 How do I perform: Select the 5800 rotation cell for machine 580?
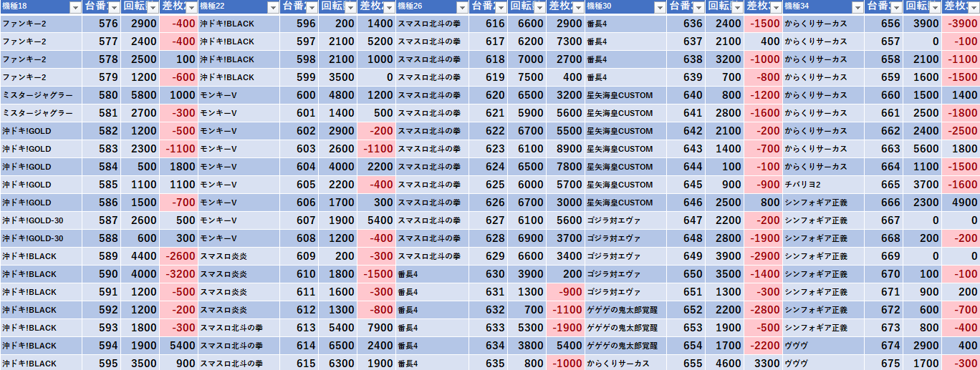tap(140, 95)
